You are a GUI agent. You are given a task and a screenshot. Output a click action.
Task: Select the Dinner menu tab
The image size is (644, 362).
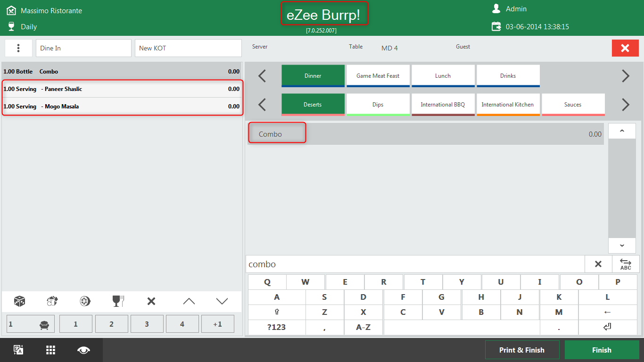[313, 76]
